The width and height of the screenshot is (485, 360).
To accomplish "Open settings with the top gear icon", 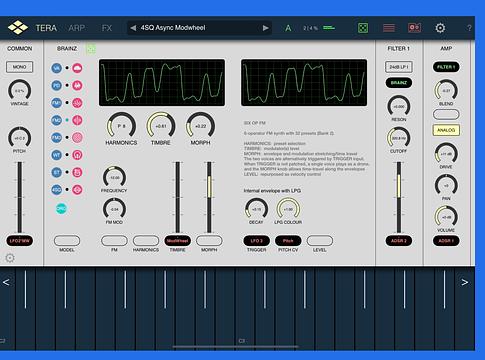I will (x=440, y=28).
